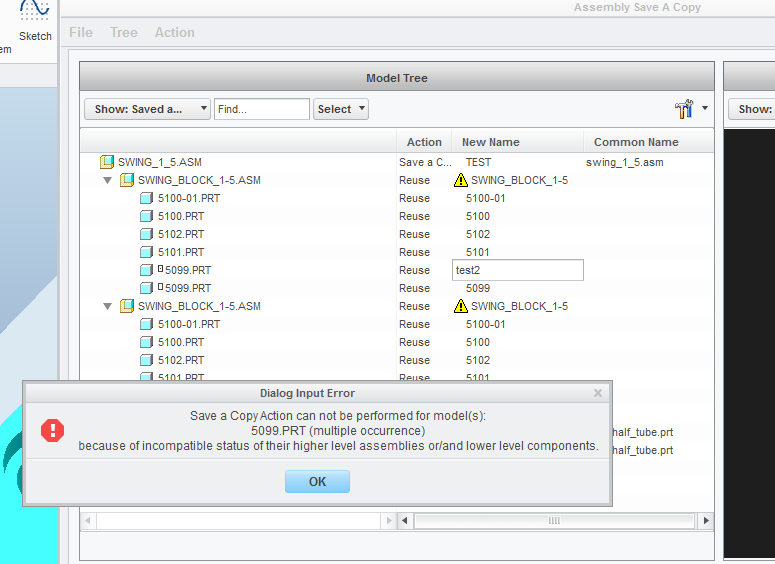Click the Find... search field
The image size is (775, 564).
pyautogui.click(x=261, y=109)
